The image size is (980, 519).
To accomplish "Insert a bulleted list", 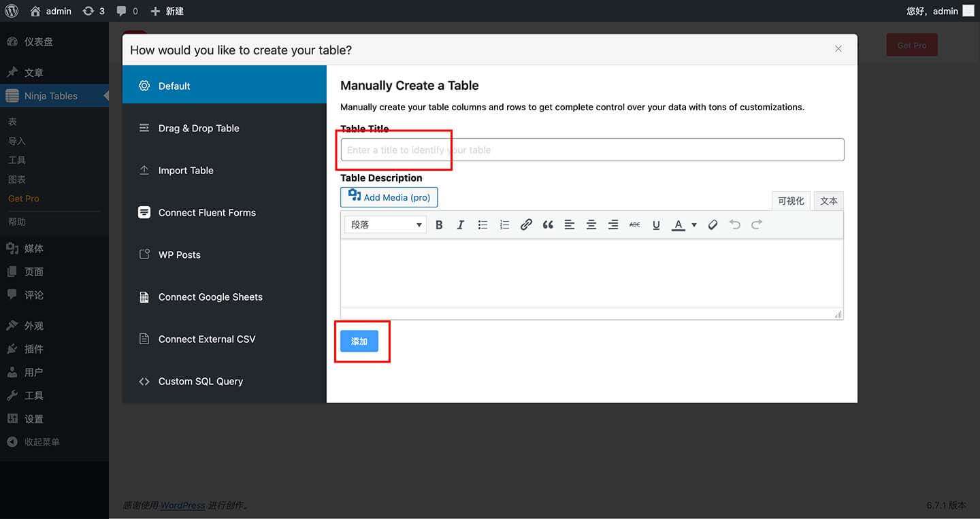I will [483, 224].
